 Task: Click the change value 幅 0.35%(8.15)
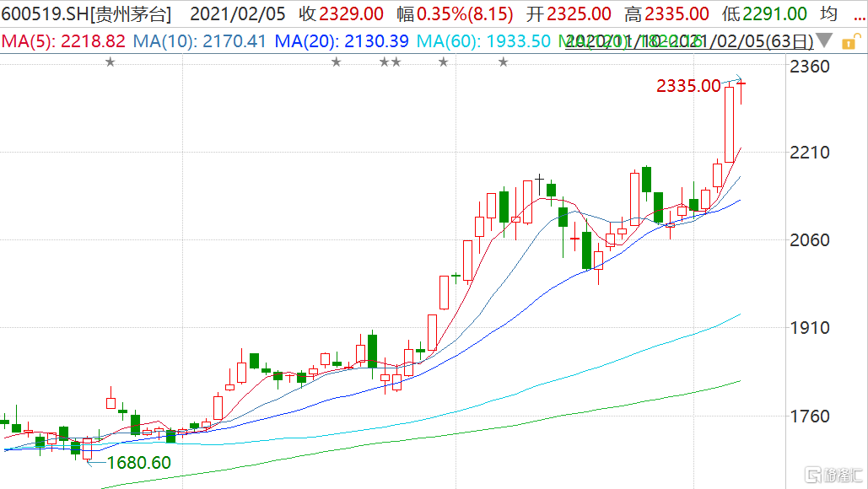tap(455, 13)
